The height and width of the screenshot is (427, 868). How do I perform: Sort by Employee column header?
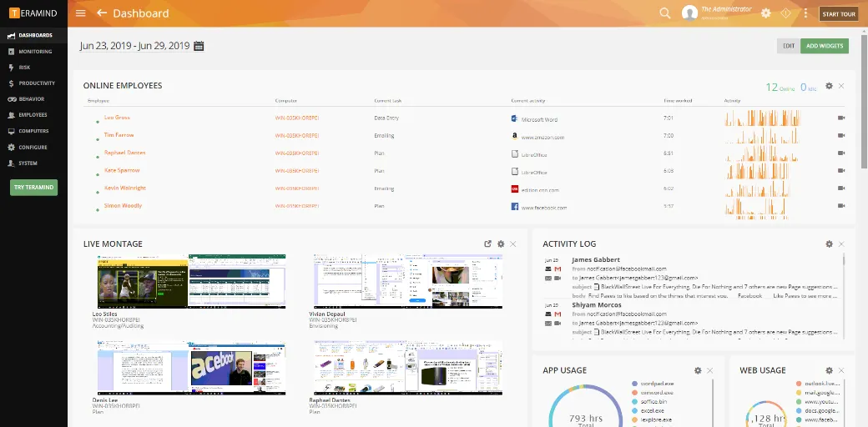98,101
